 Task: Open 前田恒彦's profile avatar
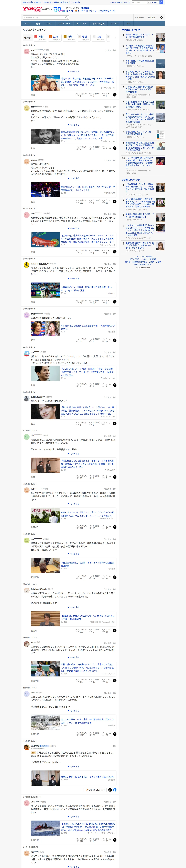[26, 747]
